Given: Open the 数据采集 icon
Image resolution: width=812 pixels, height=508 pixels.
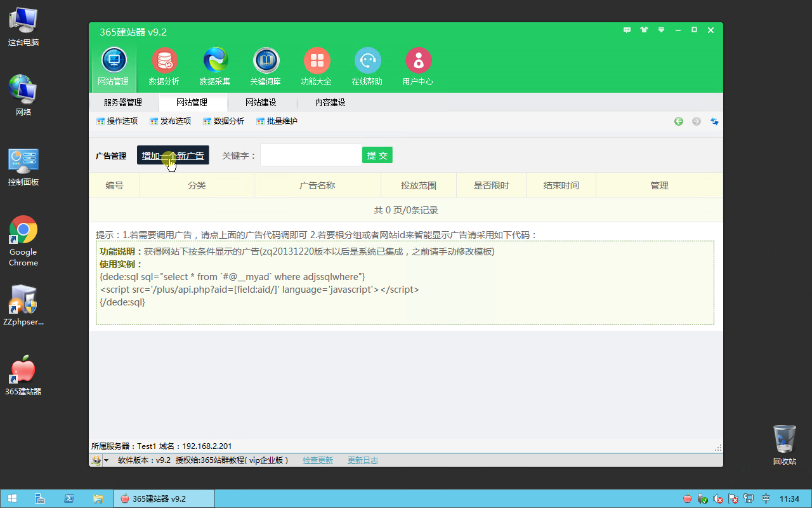Looking at the screenshot, I should [x=215, y=67].
